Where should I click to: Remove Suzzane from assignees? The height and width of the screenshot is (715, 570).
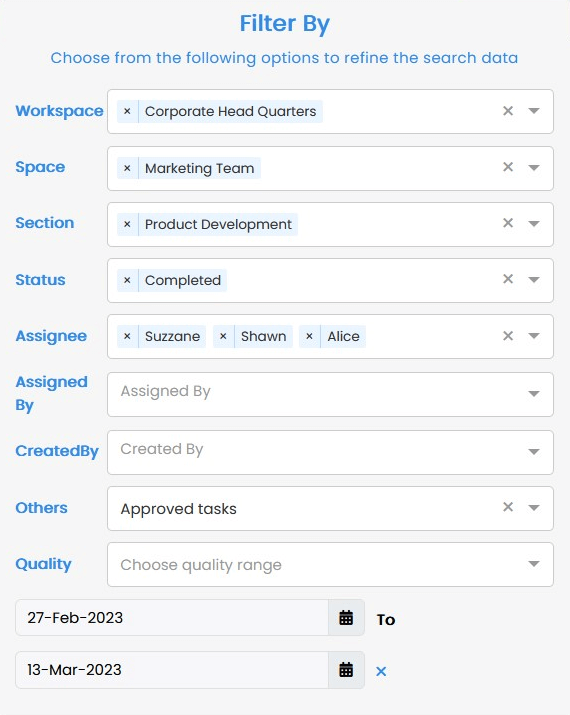tap(127, 336)
